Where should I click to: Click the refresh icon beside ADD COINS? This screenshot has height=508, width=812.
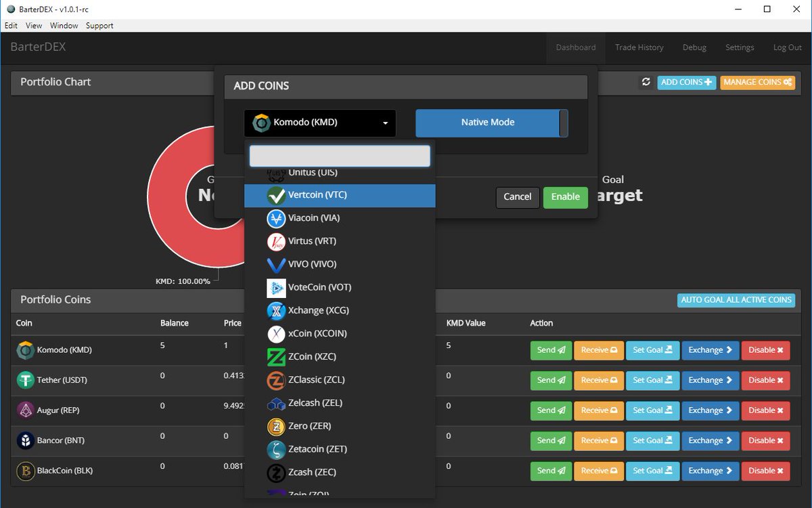(x=646, y=82)
